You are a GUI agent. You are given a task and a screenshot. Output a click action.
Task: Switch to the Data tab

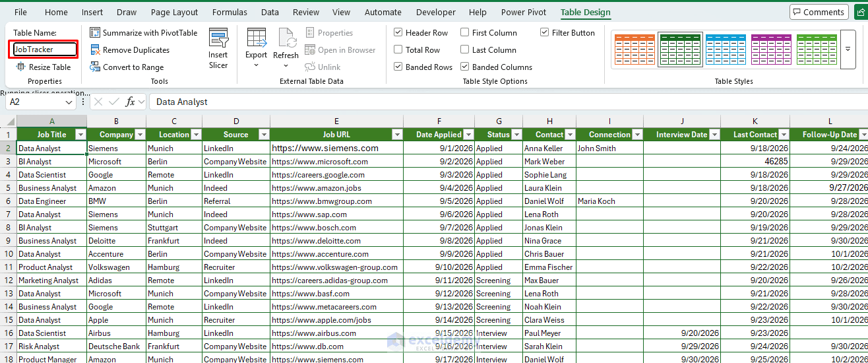coord(270,12)
